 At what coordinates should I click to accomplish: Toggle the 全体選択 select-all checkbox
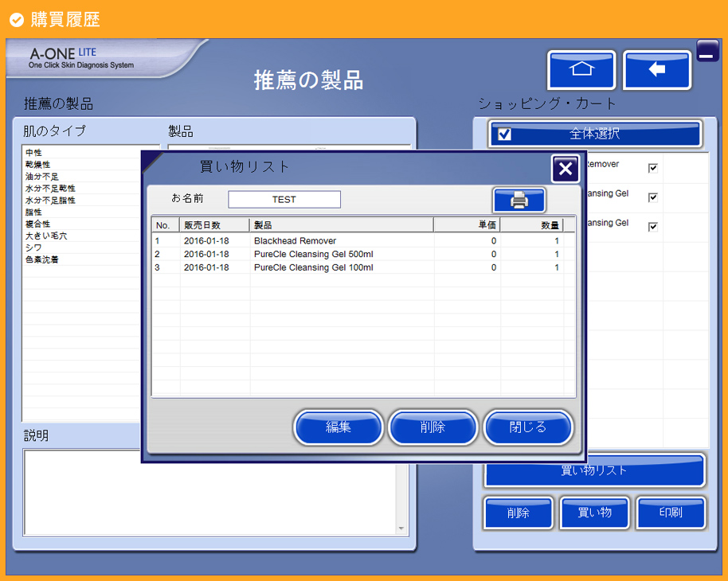504,135
